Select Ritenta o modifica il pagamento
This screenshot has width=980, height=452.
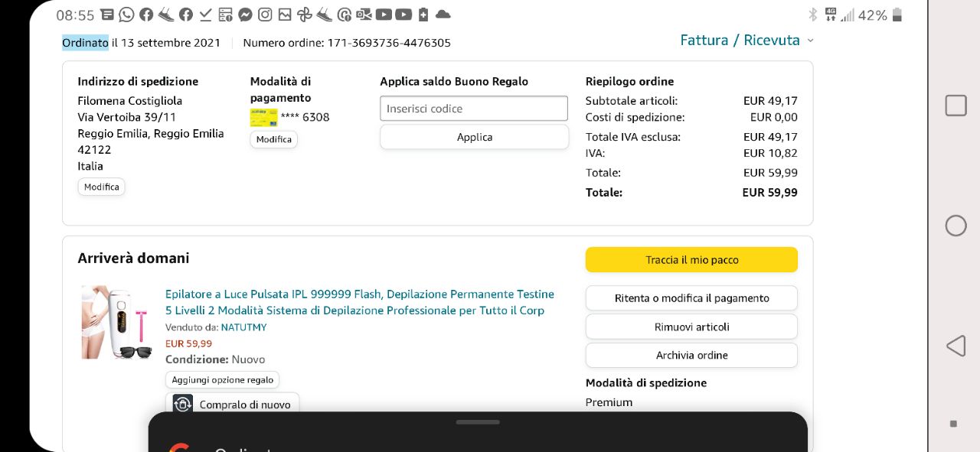[x=691, y=298]
